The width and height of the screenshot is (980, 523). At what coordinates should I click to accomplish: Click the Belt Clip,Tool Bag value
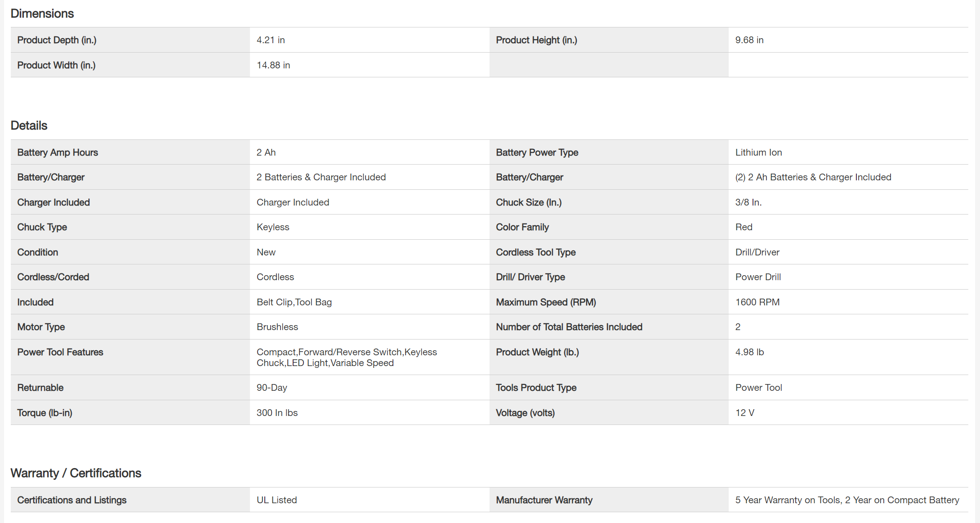(x=294, y=302)
